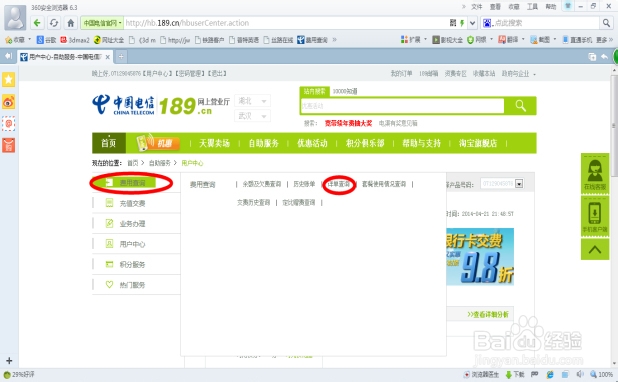
Task: Select 费用查询 in left sidebar
Action: (x=132, y=183)
